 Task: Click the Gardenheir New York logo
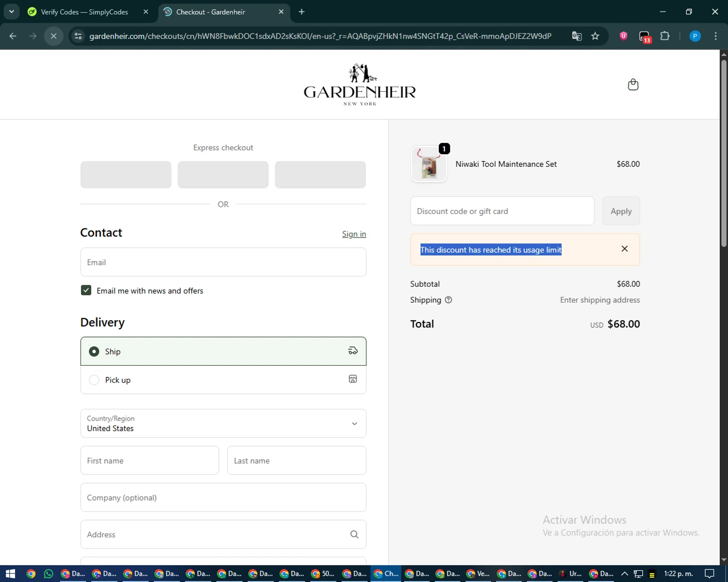point(360,84)
